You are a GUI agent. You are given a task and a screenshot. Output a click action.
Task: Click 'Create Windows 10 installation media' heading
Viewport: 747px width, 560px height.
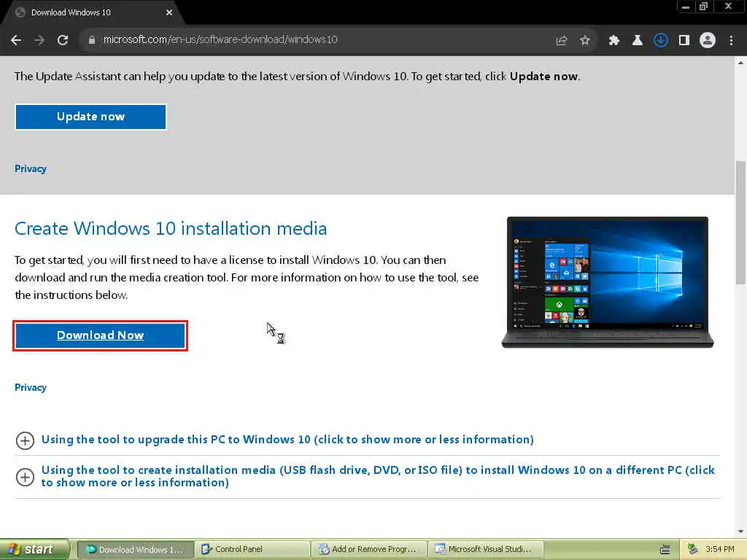click(171, 228)
